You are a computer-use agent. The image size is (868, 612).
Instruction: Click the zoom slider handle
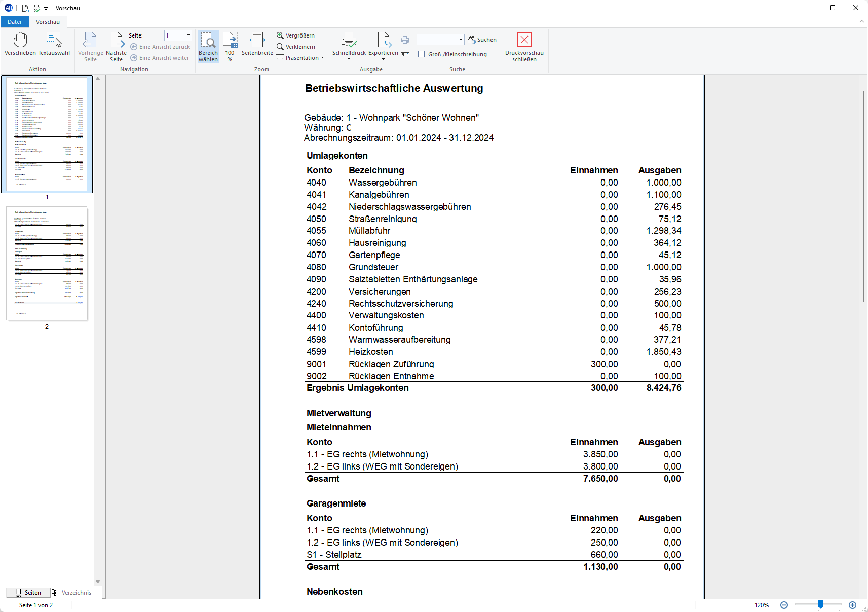point(821,604)
